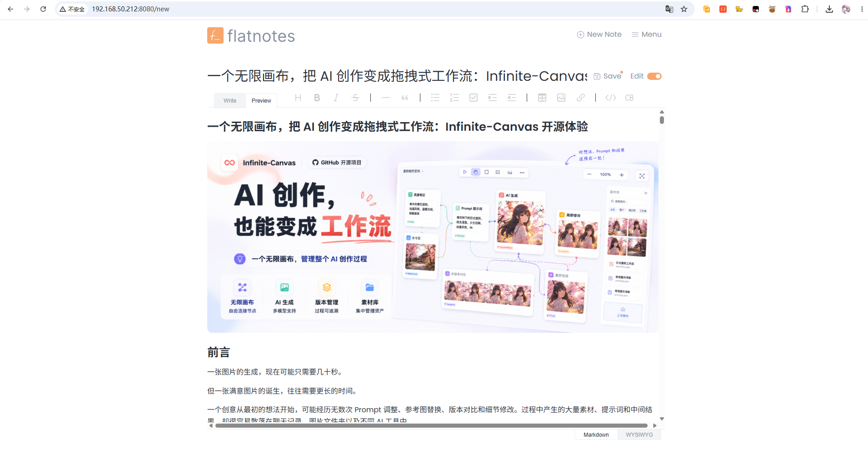Insert an ordered numbered list
This screenshot has width=868, height=449.
coord(454,98)
